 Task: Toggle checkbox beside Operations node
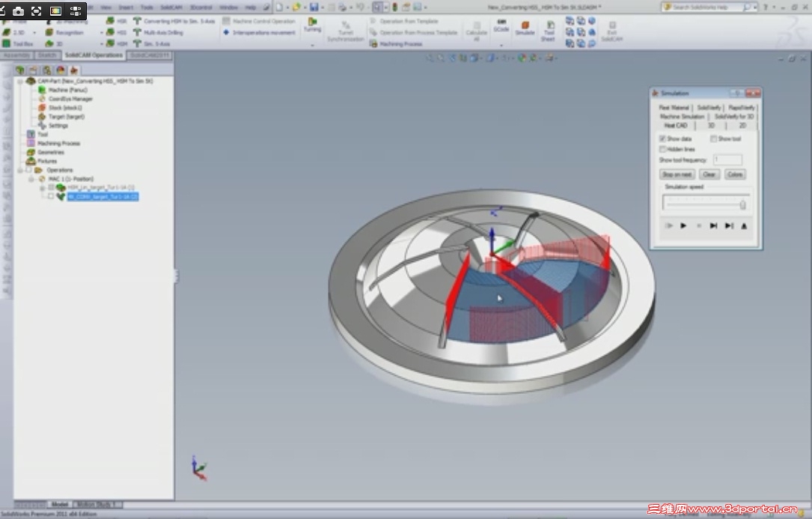28,169
